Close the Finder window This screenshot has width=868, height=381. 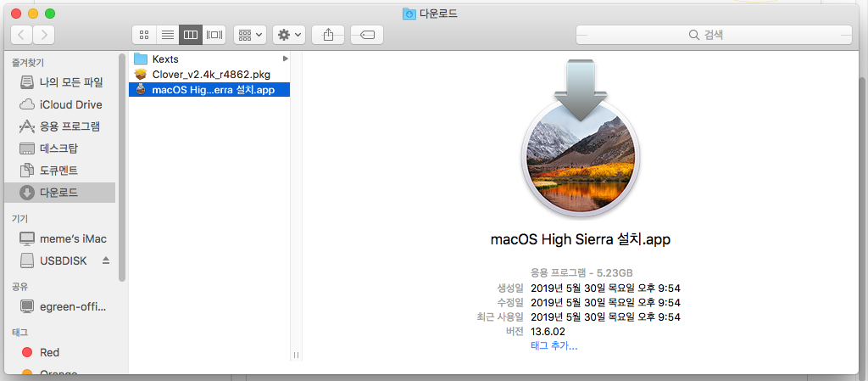(17, 14)
